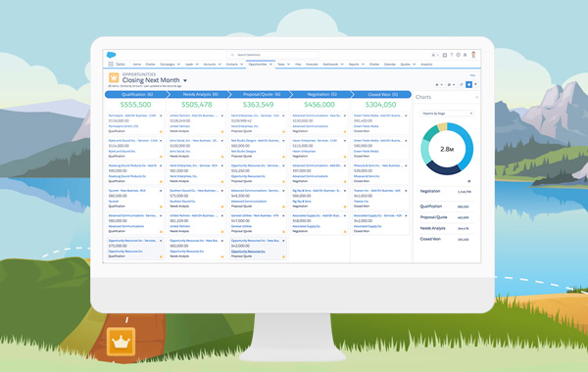Screen dimensions: 588x372
Task: Open the Home navigation tab
Action: coord(137,65)
